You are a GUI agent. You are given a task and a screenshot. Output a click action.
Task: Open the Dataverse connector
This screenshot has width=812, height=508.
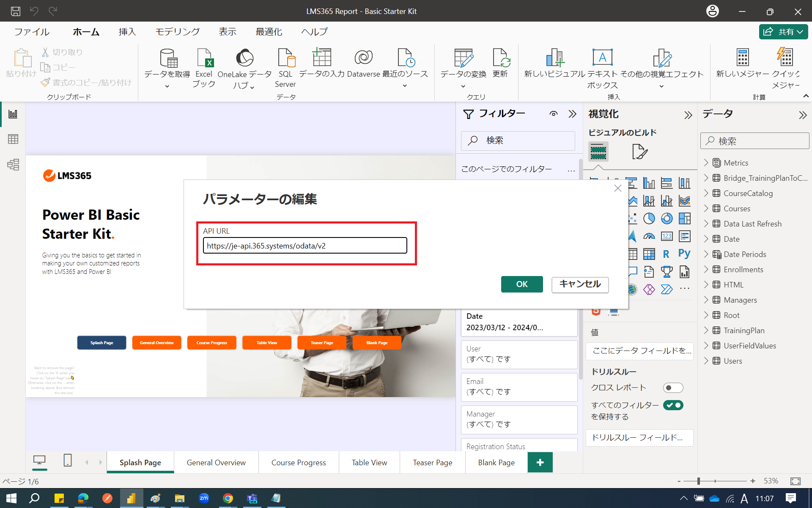[363, 63]
